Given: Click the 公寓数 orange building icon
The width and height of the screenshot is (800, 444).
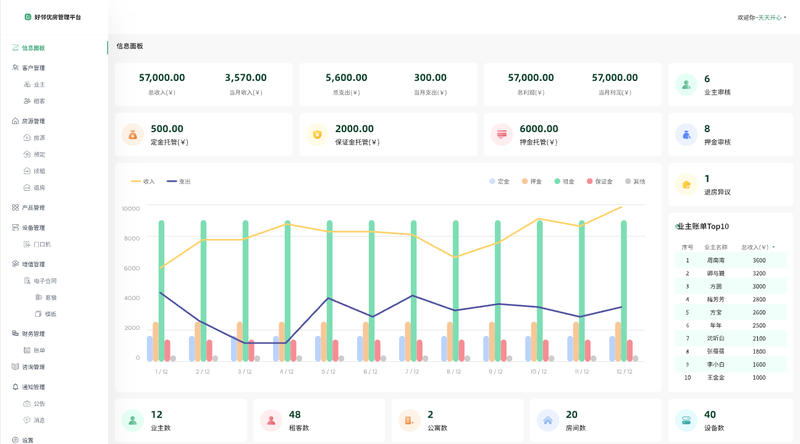Looking at the screenshot, I should coord(409,421).
